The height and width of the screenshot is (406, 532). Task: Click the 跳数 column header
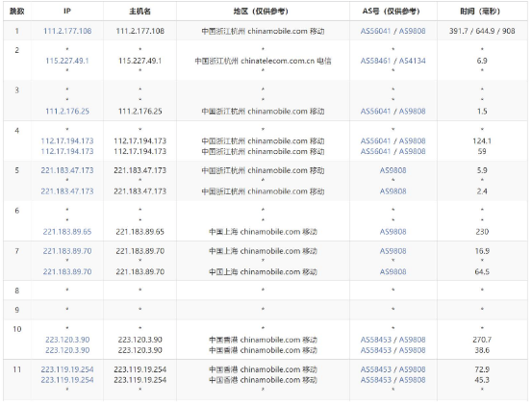coord(17,12)
